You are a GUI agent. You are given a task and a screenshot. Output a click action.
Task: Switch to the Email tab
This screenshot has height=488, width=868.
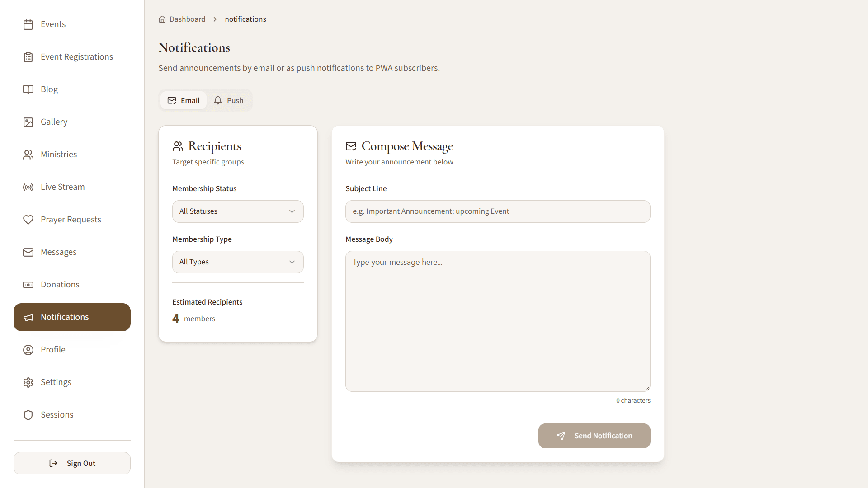tap(184, 100)
